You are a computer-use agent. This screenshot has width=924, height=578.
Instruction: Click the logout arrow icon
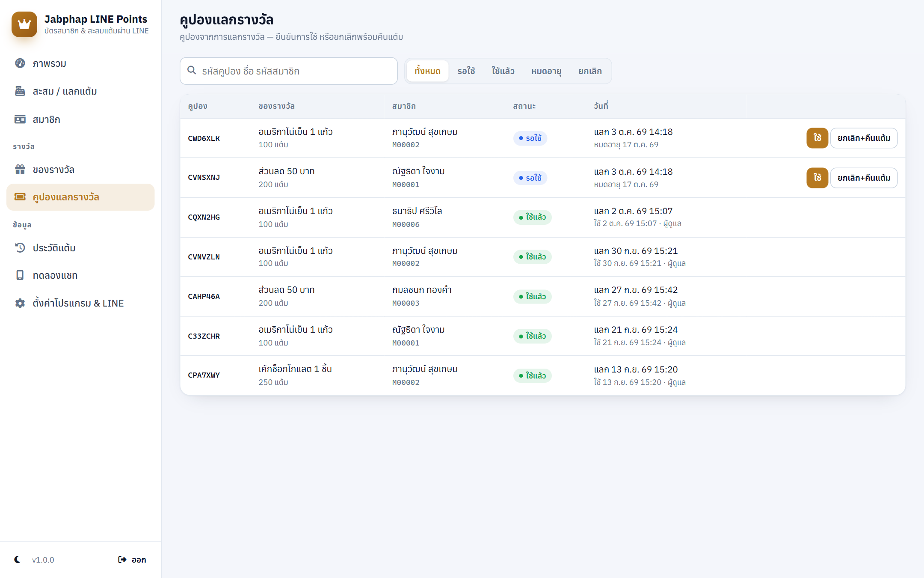pos(122,560)
